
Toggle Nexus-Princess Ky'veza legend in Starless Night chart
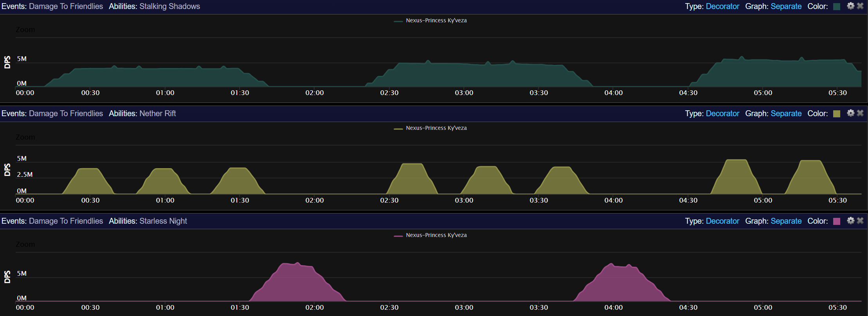pyautogui.click(x=430, y=235)
